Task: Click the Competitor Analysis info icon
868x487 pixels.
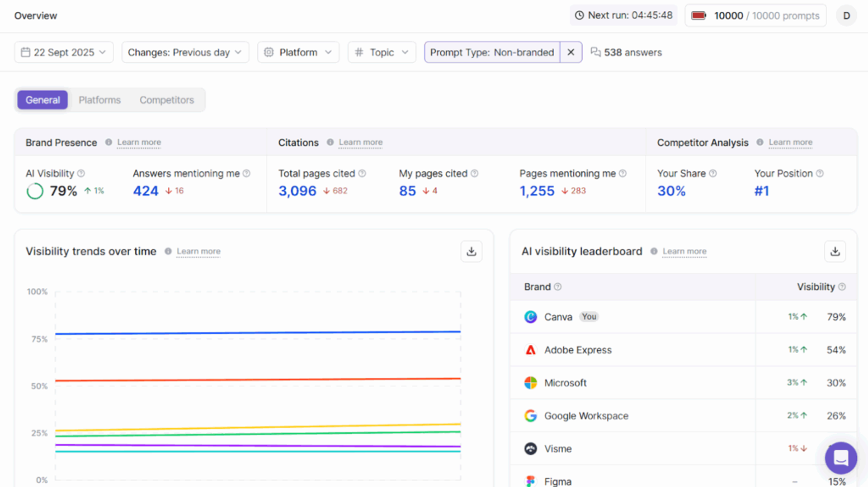Action: pos(760,142)
